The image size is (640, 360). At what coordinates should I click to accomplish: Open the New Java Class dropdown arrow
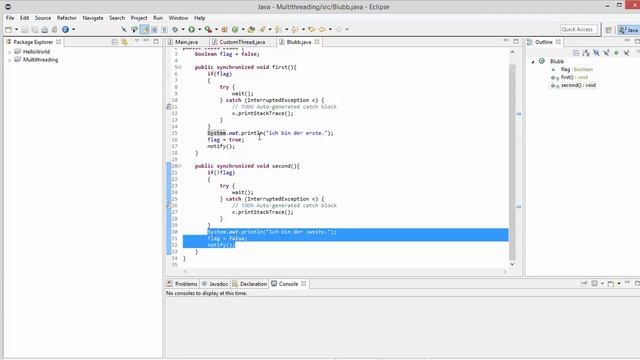(x=243, y=29)
